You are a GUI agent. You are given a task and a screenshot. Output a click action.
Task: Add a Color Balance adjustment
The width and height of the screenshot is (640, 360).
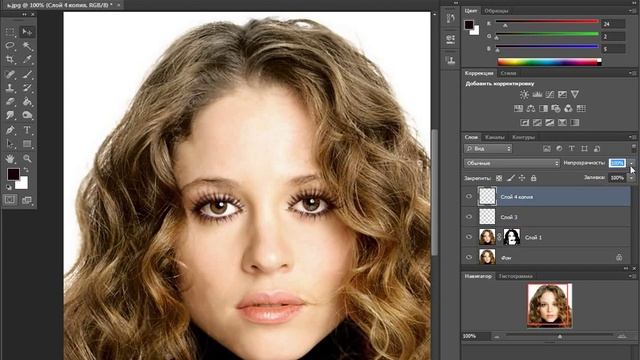[531, 109]
